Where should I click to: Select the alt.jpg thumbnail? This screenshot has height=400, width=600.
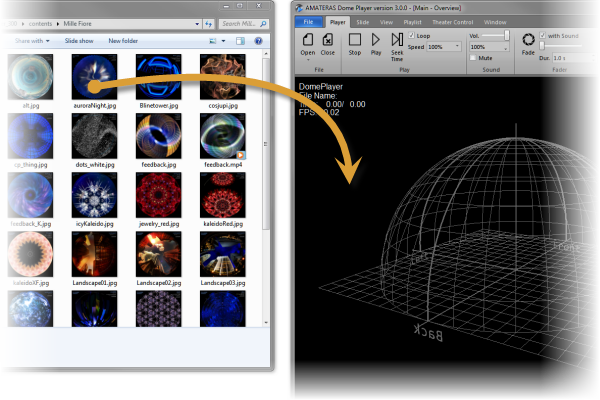pos(30,77)
